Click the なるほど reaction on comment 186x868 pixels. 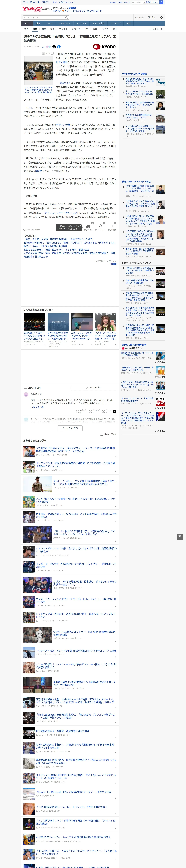[x=94, y=411]
